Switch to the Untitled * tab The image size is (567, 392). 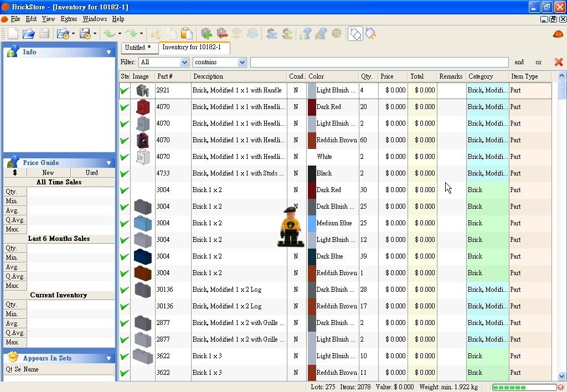pyautogui.click(x=138, y=48)
